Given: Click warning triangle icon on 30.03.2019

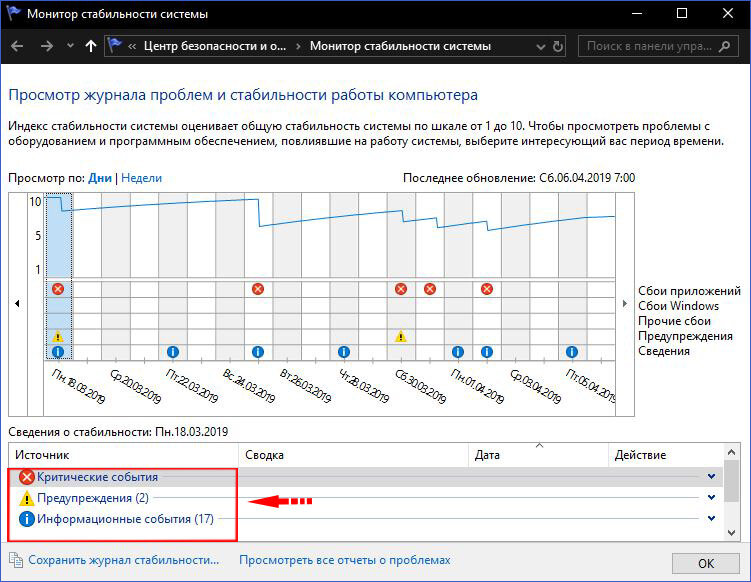Looking at the screenshot, I should [401, 336].
